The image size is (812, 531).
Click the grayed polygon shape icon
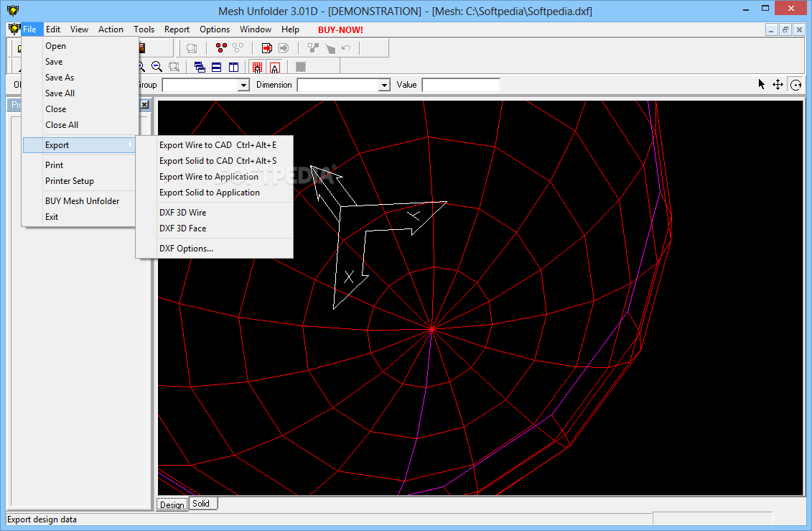[x=330, y=48]
